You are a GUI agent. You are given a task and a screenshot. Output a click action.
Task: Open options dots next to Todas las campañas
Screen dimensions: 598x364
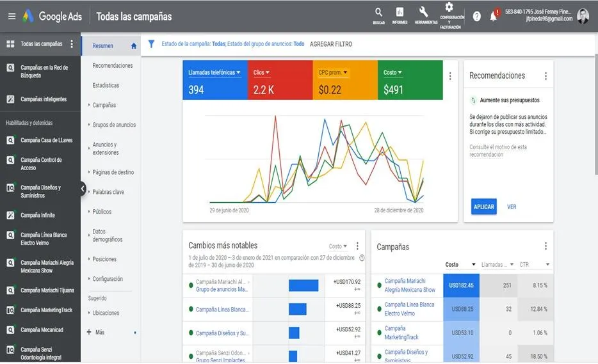[x=72, y=44]
